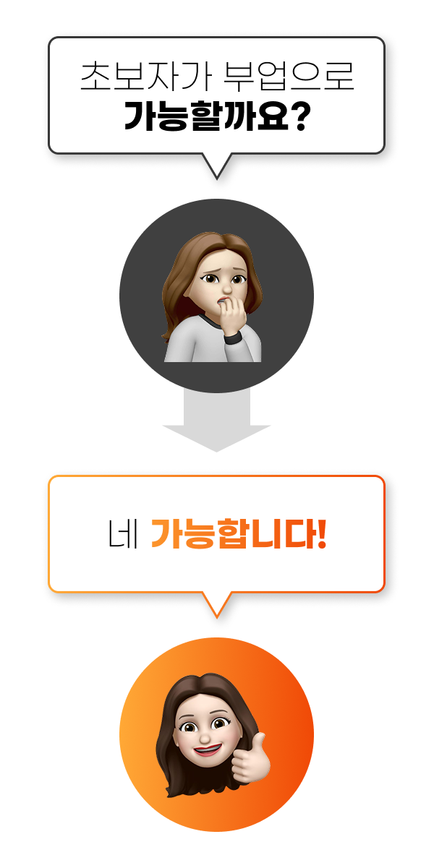Click the orange speech bubble tail pointer

pyautogui.click(x=216, y=603)
